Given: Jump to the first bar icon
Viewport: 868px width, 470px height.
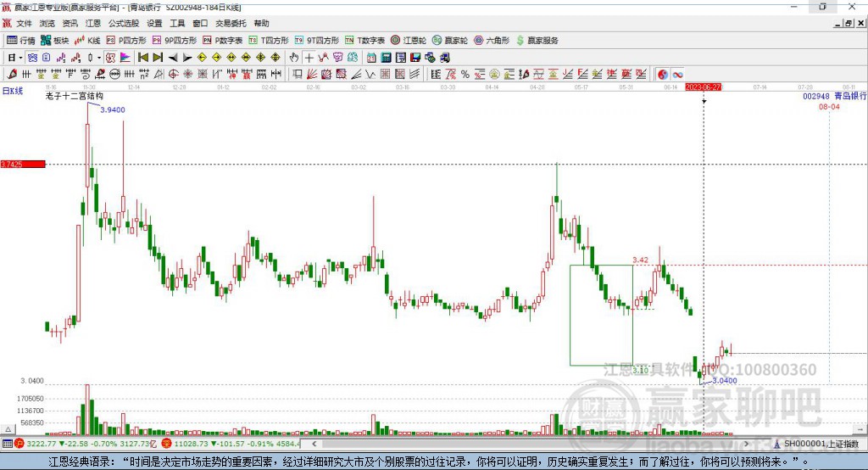Looking at the screenshot, I should coord(142,57).
